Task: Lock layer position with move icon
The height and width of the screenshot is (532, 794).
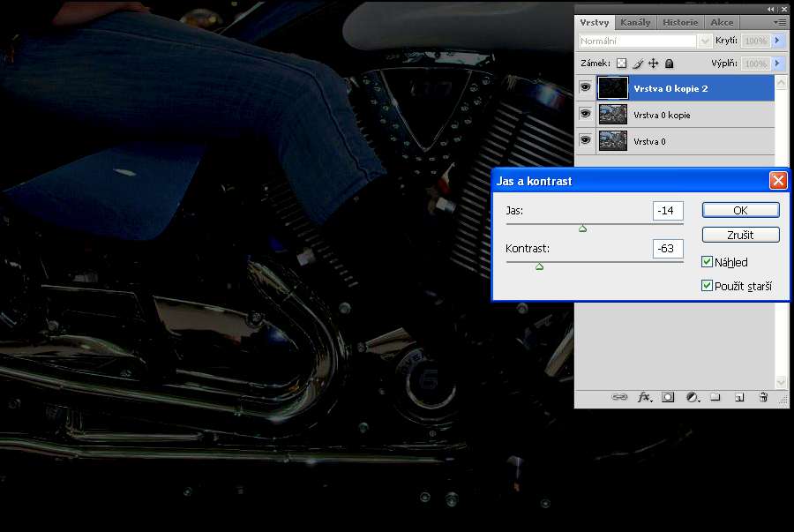Action: point(654,64)
